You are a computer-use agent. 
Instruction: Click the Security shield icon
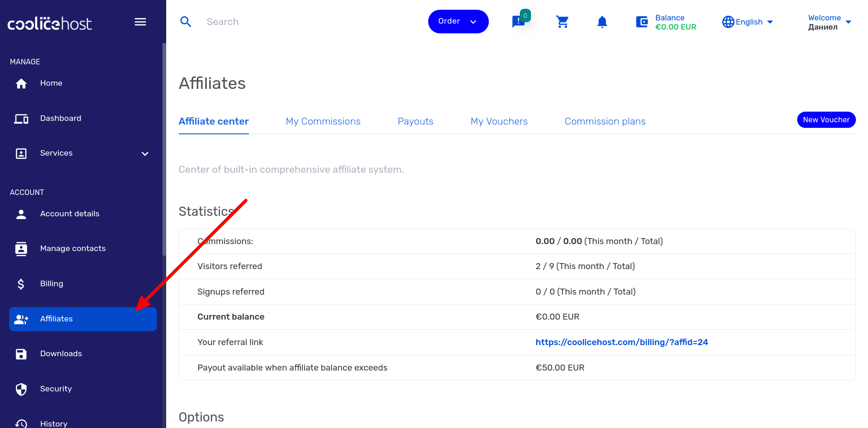pos(21,389)
